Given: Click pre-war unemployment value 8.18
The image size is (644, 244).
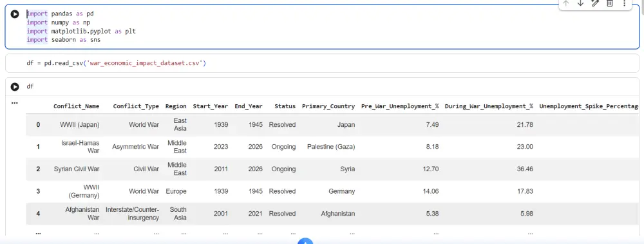Looking at the screenshot, I should pos(432,147).
